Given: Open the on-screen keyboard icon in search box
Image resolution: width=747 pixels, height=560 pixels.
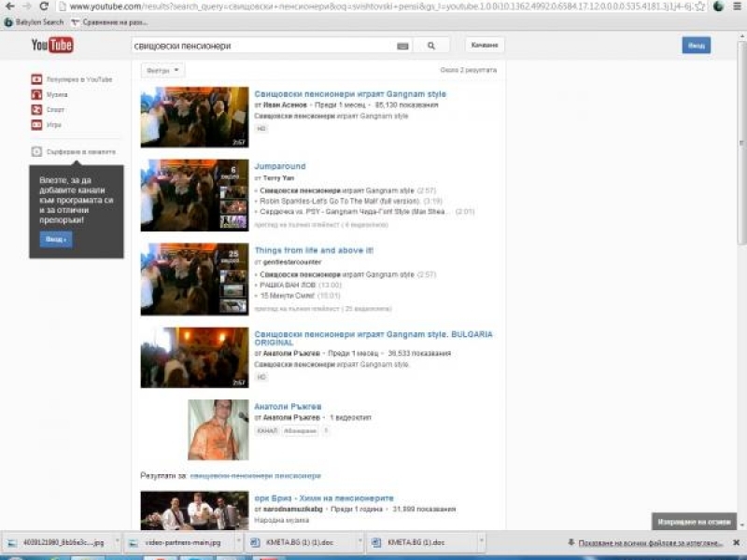Looking at the screenshot, I should click(x=402, y=46).
